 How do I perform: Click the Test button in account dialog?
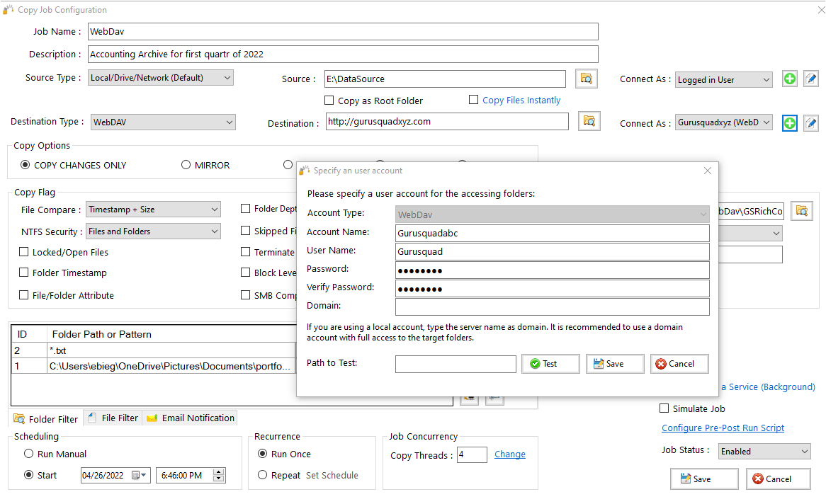(550, 364)
